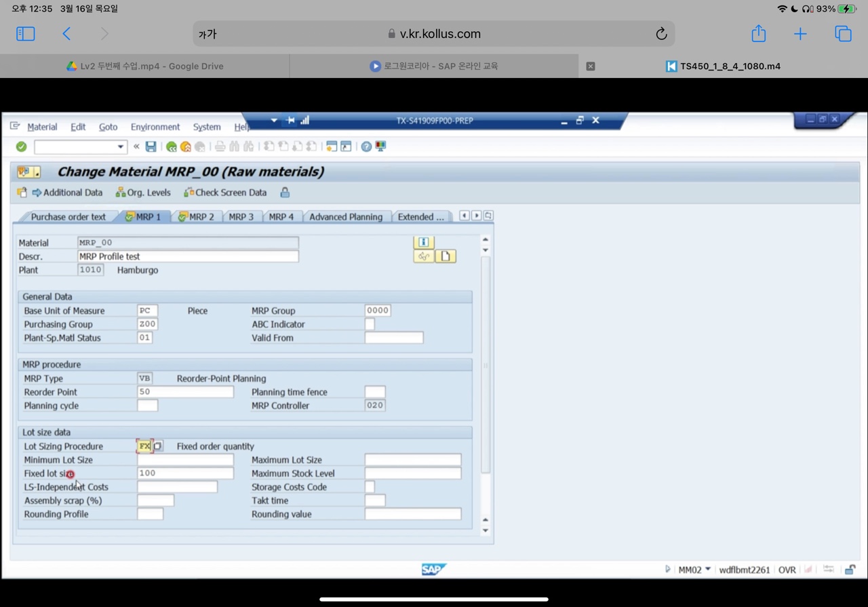Exit the transaction with the orange Exit icon
This screenshot has height=607, width=868.
click(185, 146)
